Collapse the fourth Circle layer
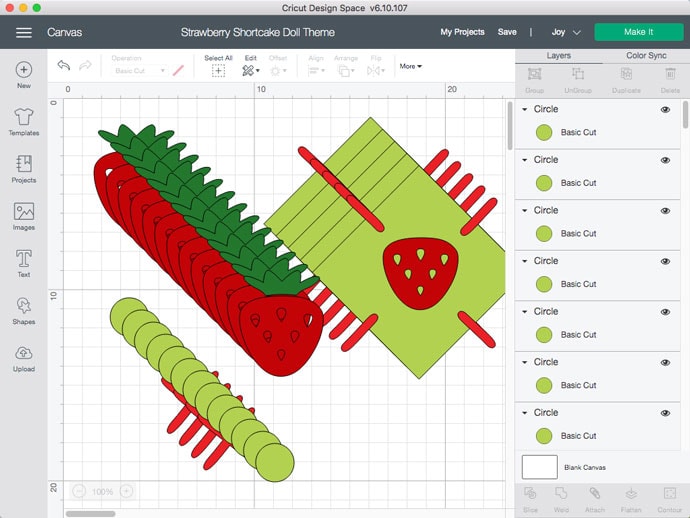690x518 pixels. pyautogui.click(x=525, y=261)
